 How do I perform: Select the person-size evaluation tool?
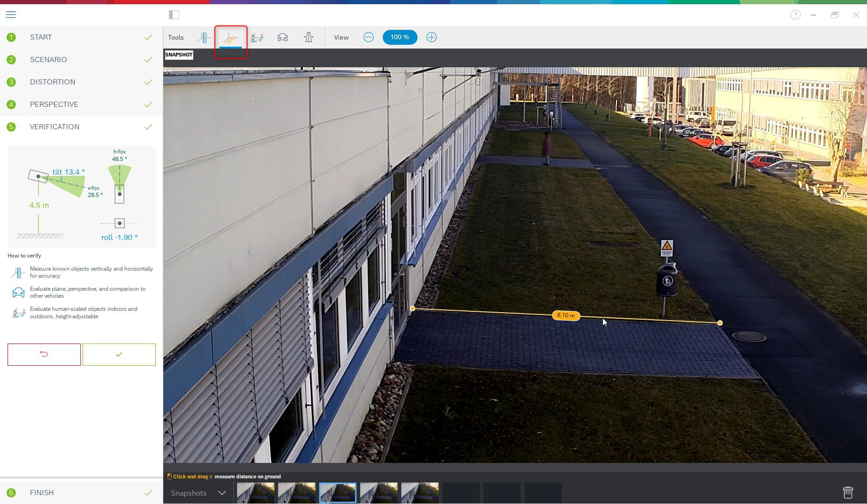pyautogui.click(x=257, y=37)
